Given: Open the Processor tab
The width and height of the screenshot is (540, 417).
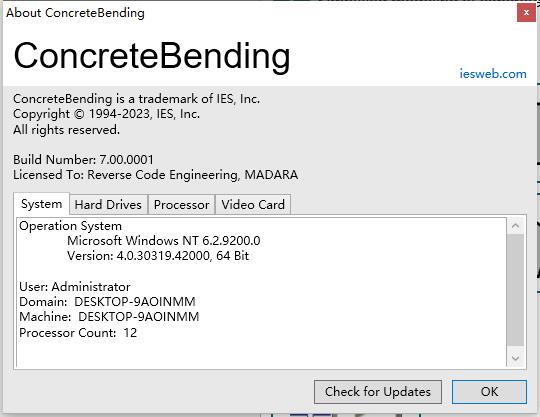Looking at the screenshot, I should click(x=181, y=205).
